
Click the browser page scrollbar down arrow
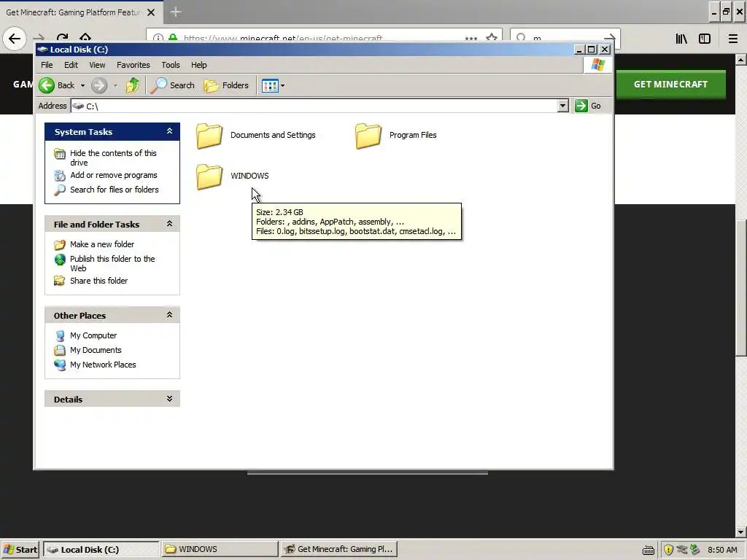click(x=741, y=532)
